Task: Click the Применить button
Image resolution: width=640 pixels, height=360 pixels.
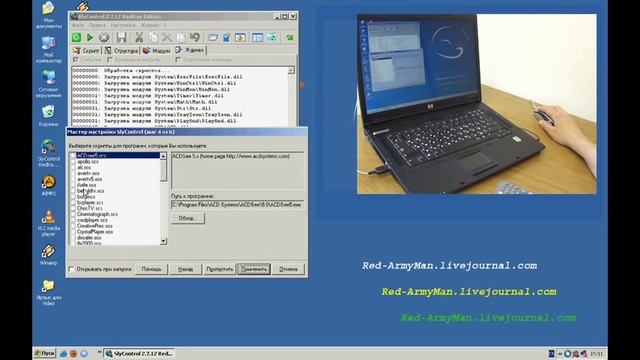Action: 254,269
